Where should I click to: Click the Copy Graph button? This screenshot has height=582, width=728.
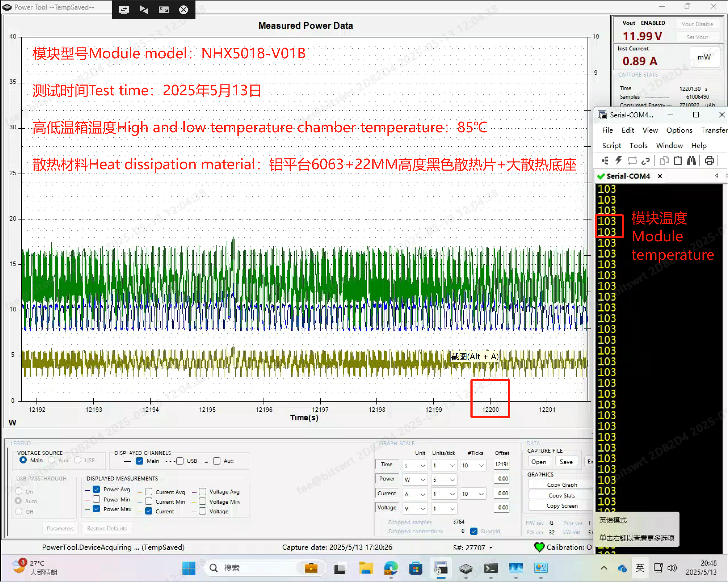tap(562, 485)
